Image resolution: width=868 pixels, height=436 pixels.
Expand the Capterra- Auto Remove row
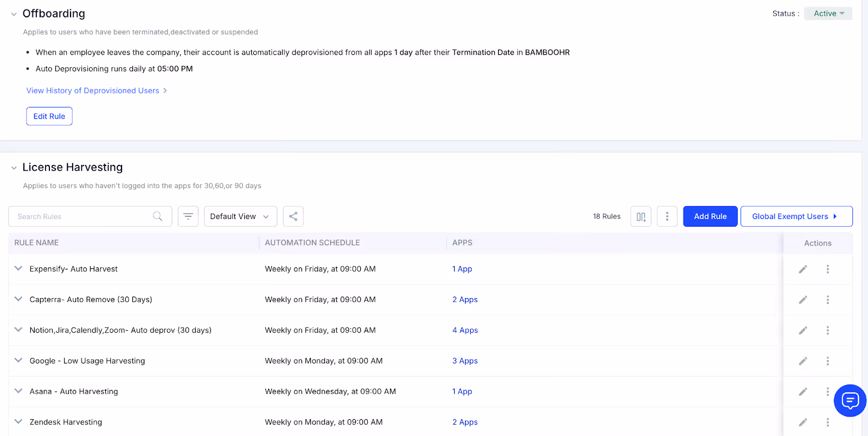(18, 299)
